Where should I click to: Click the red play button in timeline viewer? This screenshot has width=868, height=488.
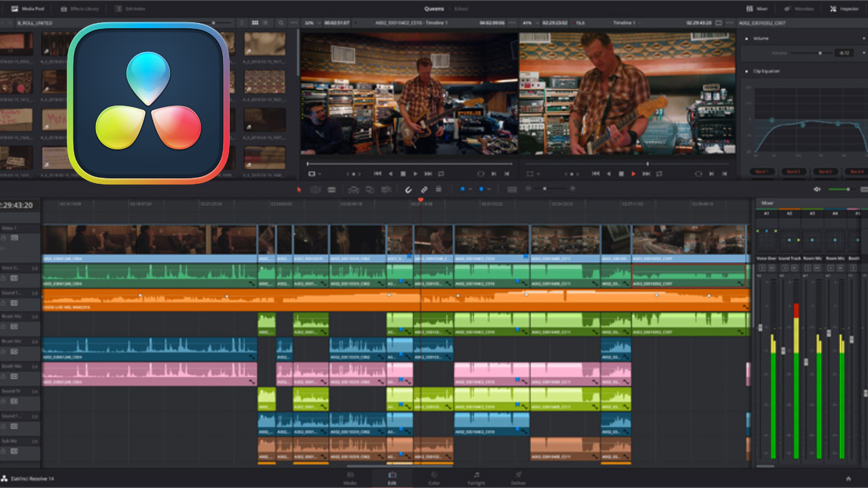[634, 174]
